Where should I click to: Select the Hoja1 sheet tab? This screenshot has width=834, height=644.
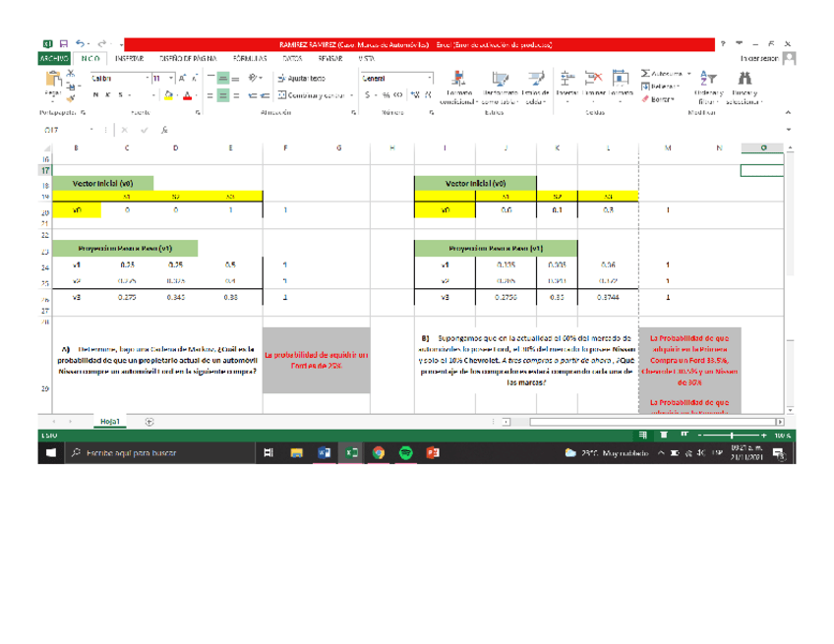[x=110, y=421]
